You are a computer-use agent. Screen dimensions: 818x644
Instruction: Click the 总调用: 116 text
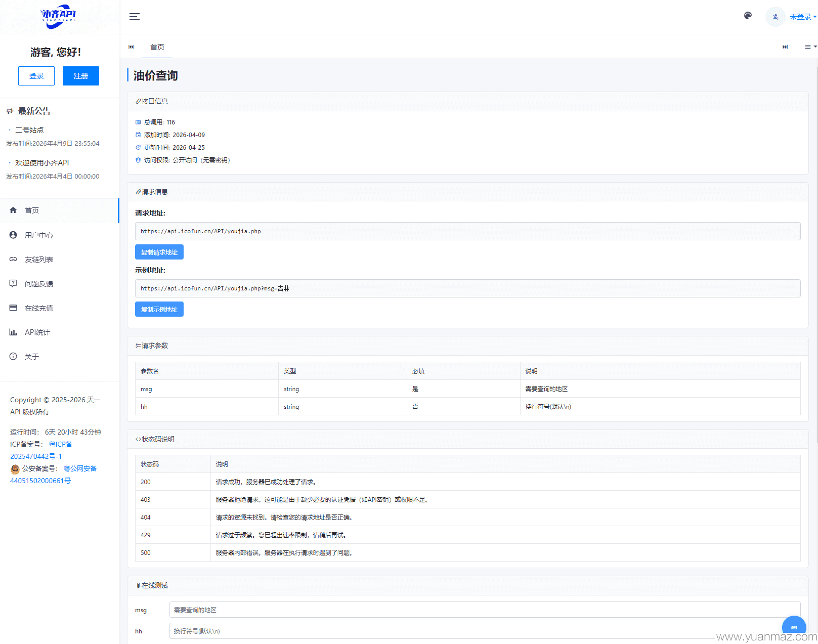[x=159, y=122]
